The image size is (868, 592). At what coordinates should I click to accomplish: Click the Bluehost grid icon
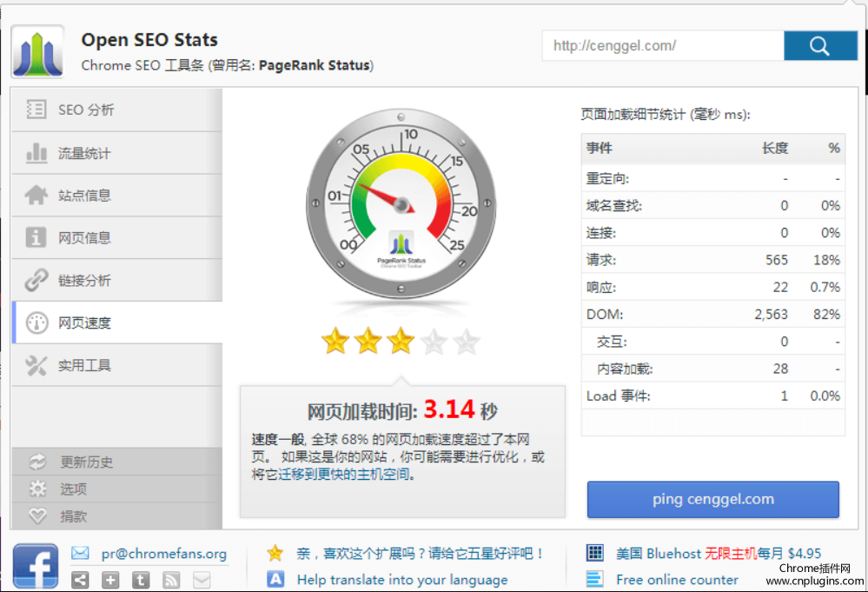point(595,553)
